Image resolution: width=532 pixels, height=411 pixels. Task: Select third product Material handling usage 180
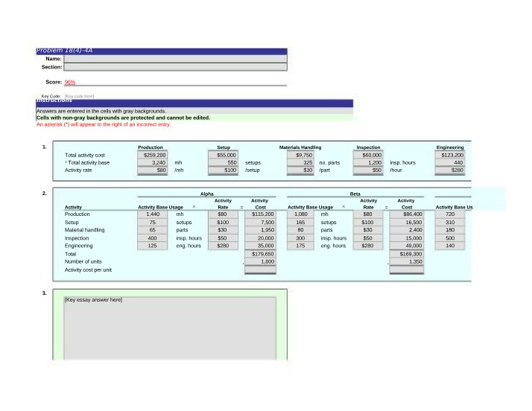[x=450, y=230]
